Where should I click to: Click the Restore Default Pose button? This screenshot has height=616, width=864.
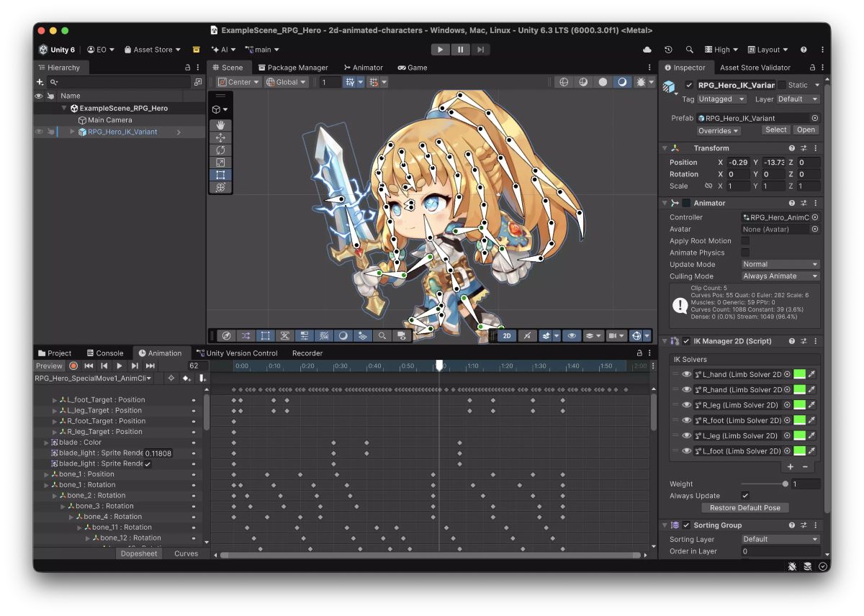[x=744, y=508]
